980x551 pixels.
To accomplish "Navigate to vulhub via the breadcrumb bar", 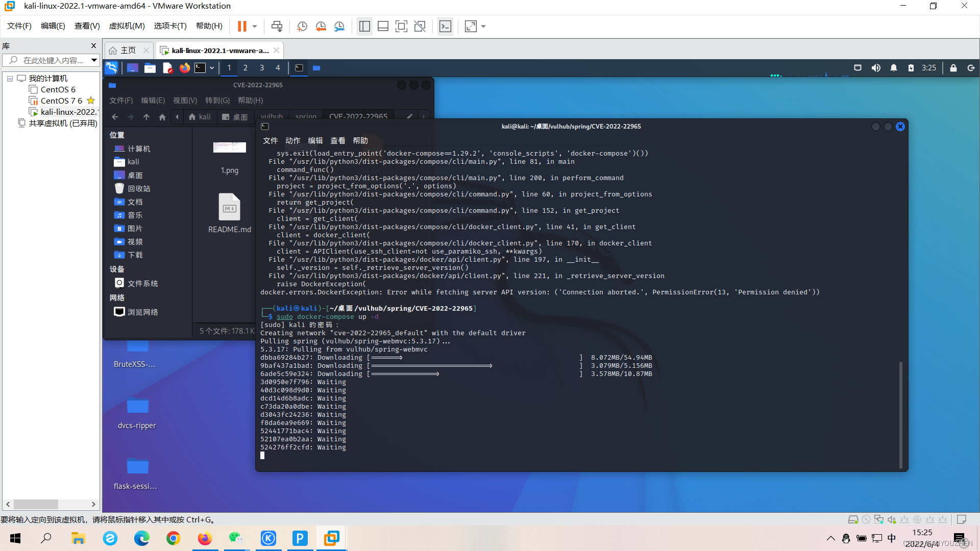I will [272, 116].
